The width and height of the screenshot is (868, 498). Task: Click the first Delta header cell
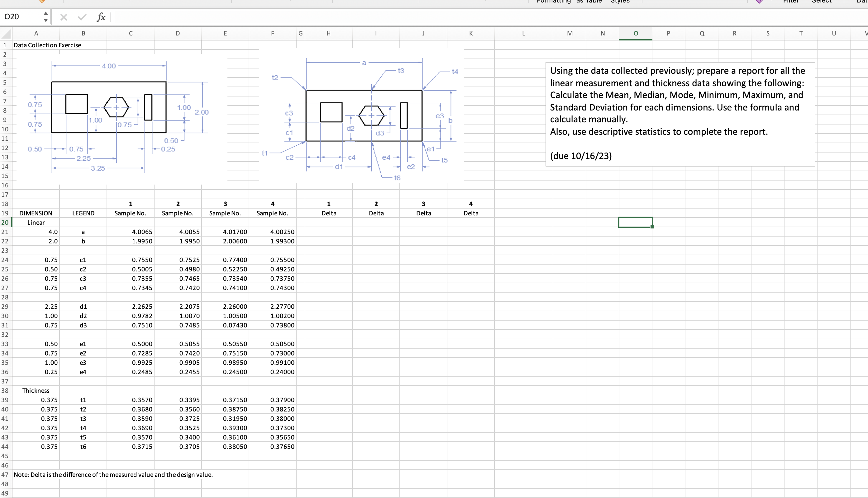[329, 213]
